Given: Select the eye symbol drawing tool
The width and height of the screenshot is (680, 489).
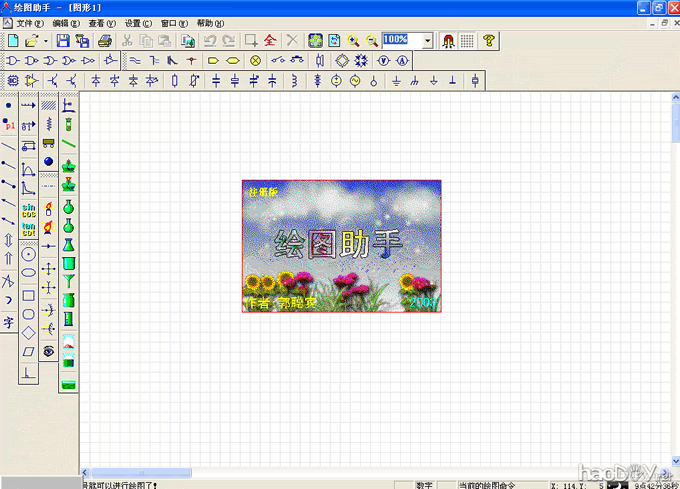Looking at the screenshot, I should pyautogui.click(x=48, y=351).
